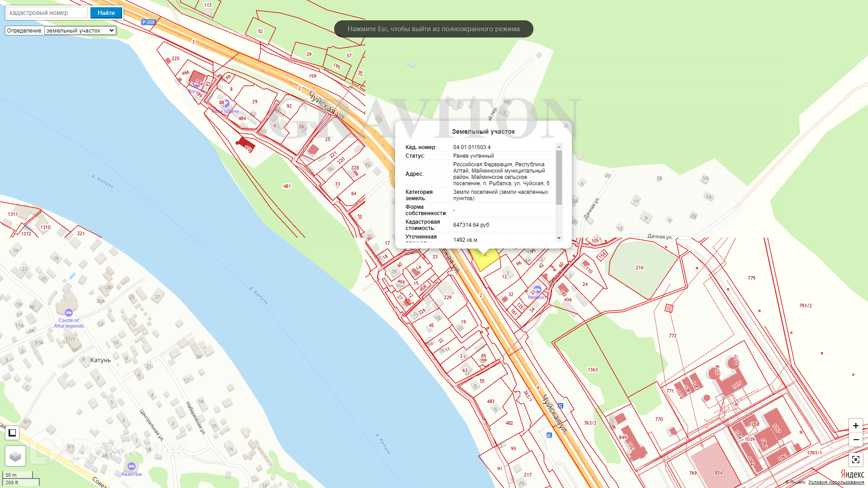Image resolution: width=868 pixels, height=488 pixels.
Task: Zoom out with the minus button
Action: (855, 440)
